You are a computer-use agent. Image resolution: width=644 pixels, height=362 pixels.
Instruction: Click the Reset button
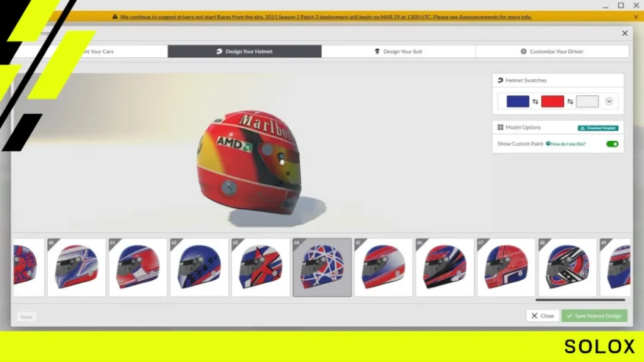[26, 317]
